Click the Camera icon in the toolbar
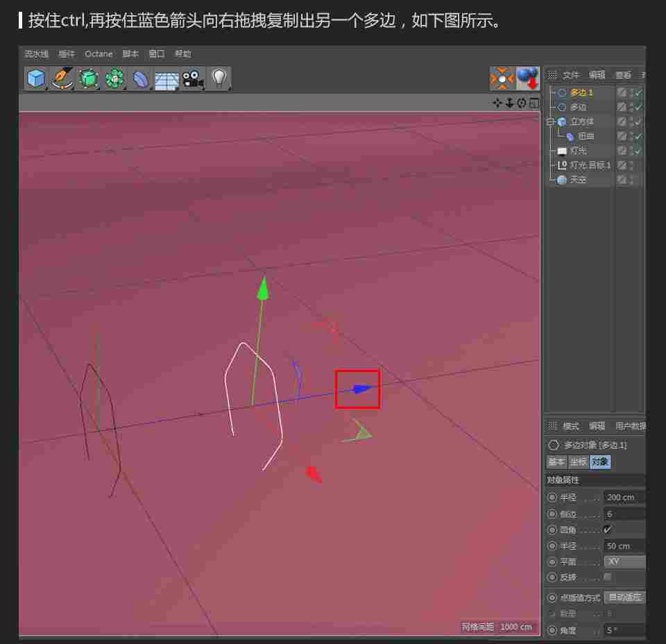Viewport: 666px width, 644px height. pyautogui.click(x=193, y=78)
